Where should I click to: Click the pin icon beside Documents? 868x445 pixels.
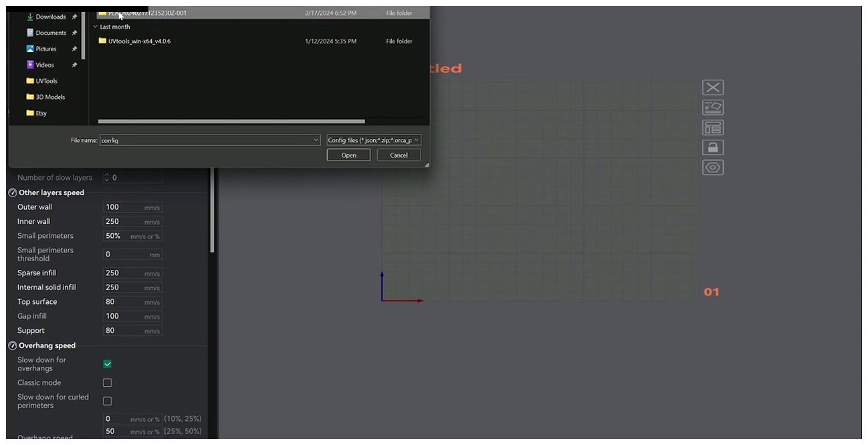tap(74, 33)
